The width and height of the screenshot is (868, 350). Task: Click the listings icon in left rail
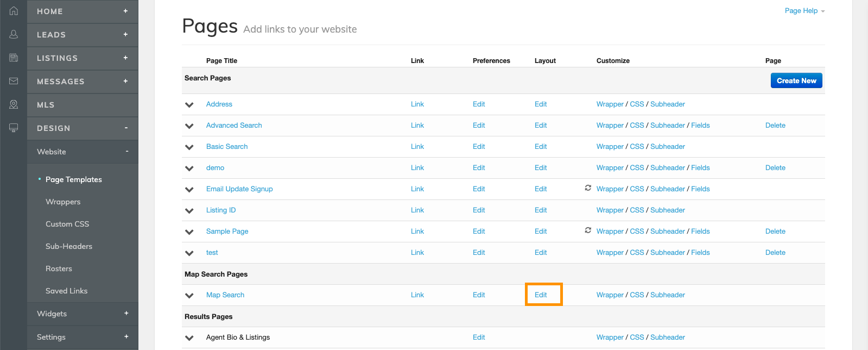[14, 58]
